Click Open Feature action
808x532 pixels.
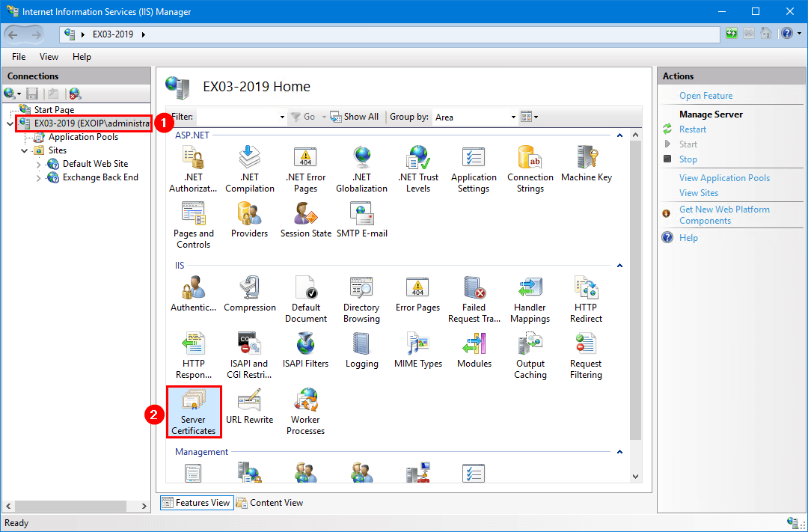(706, 95)
